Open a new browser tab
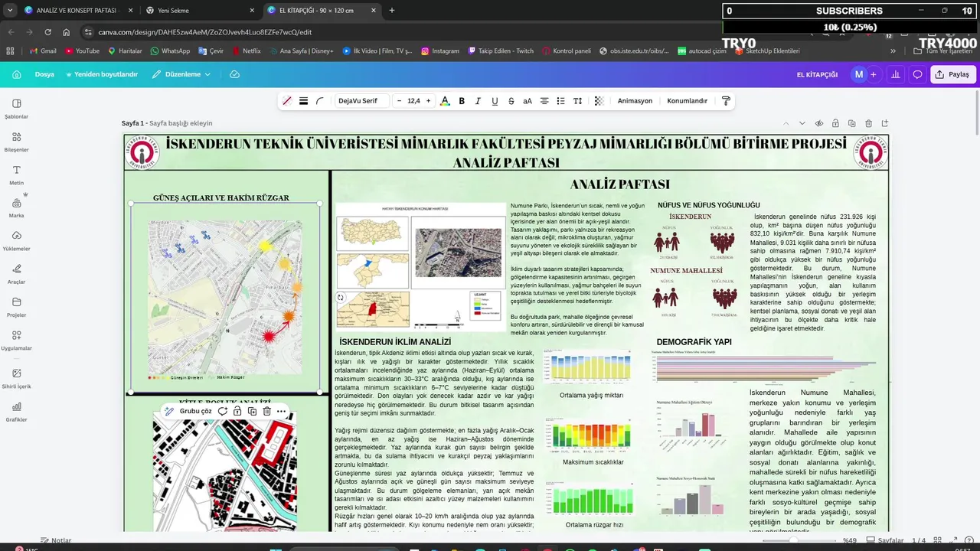The image size is (980, 551). [x=392, y=10]
